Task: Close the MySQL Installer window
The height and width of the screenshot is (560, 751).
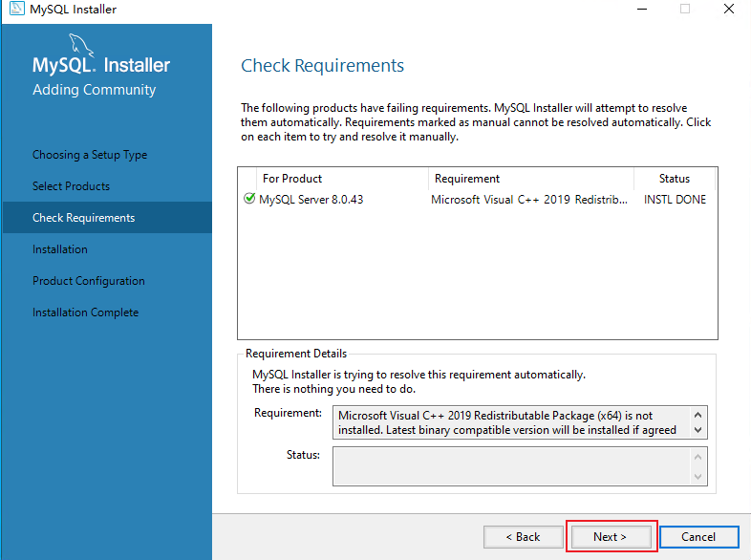Action: coord(730,10)
